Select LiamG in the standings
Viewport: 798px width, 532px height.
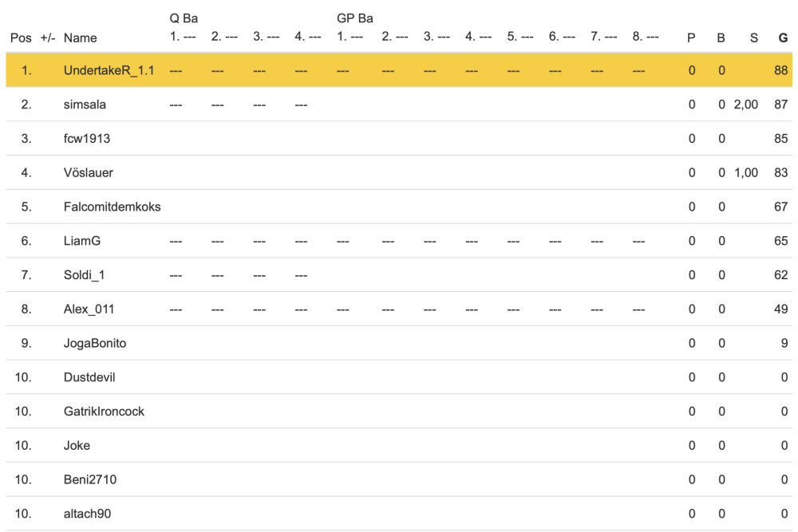(x=82, y=241)
